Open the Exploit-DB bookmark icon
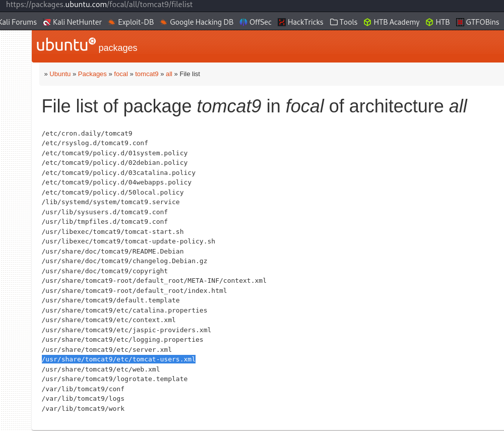Viewport: 504px width, 431px height. coord(111,22)
